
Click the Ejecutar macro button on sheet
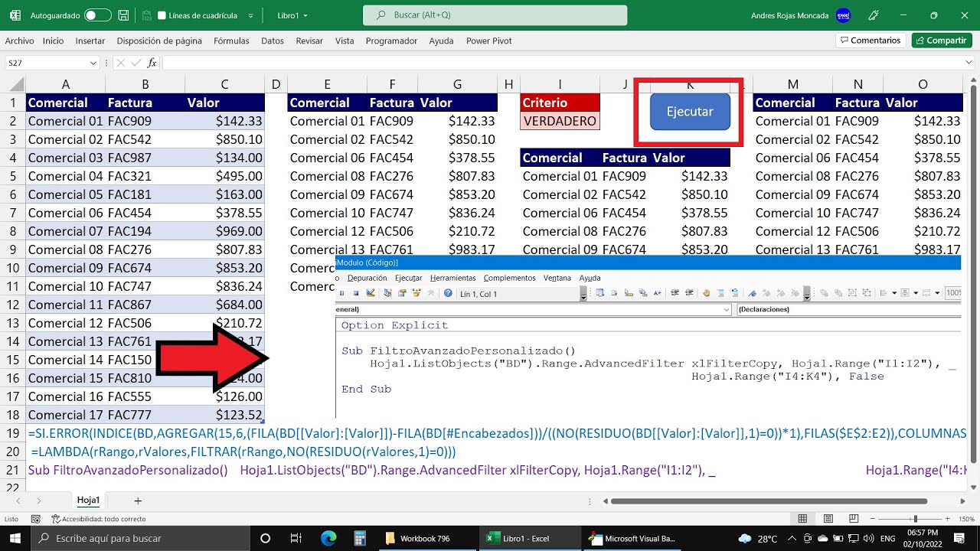(690, 111)
